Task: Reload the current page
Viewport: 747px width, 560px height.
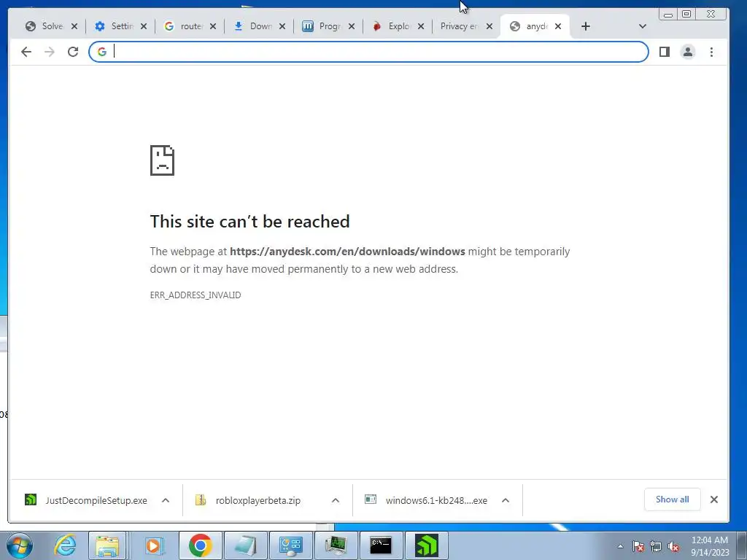Action: click(73, 52)
